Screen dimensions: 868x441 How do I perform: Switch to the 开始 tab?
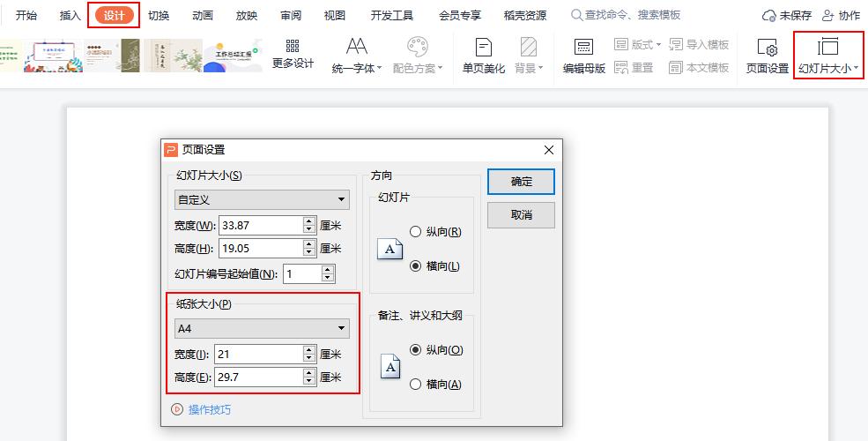click(x=26, y=16)
